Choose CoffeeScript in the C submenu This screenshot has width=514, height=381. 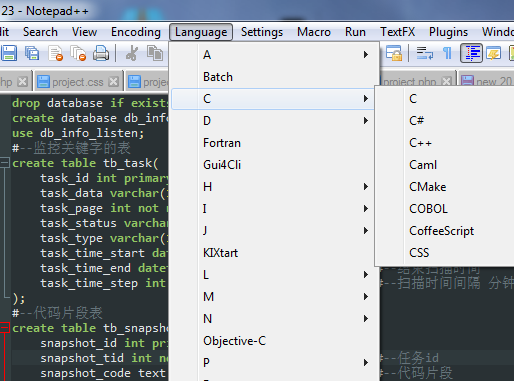pos(446,231)
